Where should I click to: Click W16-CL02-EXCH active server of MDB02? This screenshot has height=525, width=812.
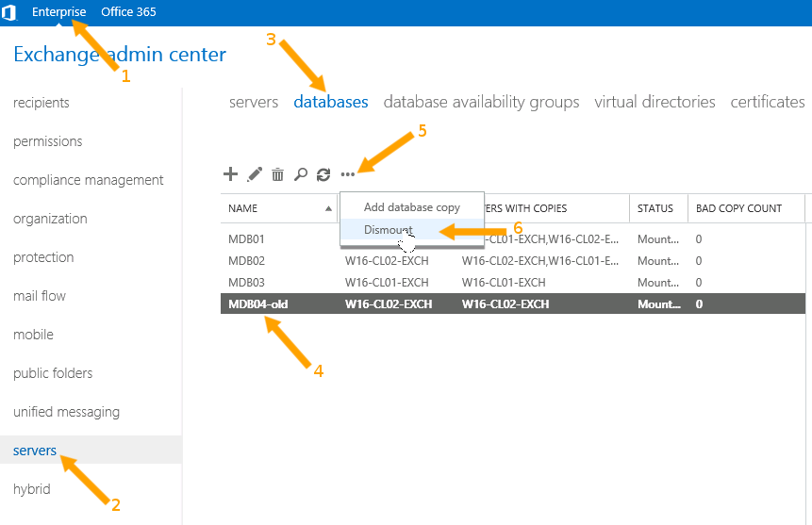click(x=387, y=261)
